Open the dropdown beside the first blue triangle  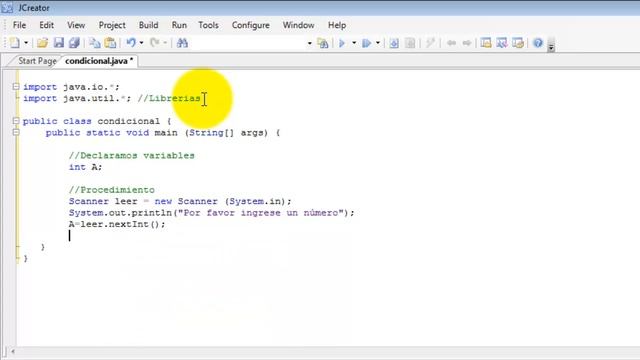coord(354,43)
